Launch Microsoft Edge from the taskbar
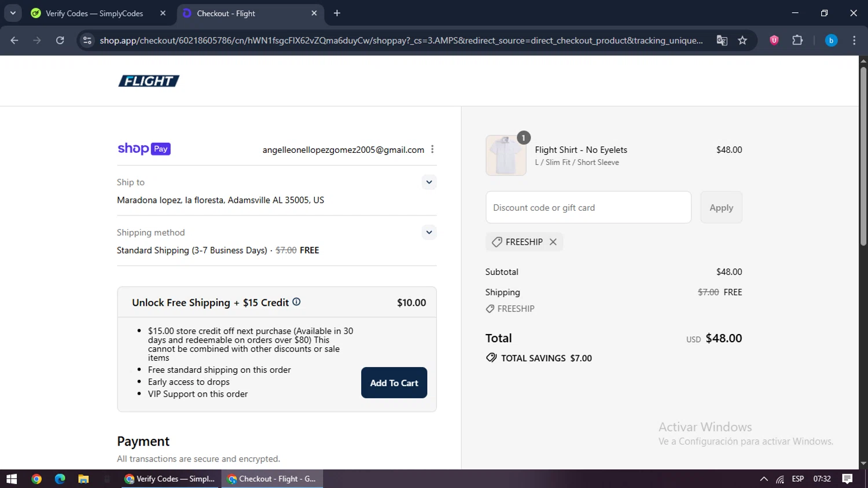 click(60, 479)
